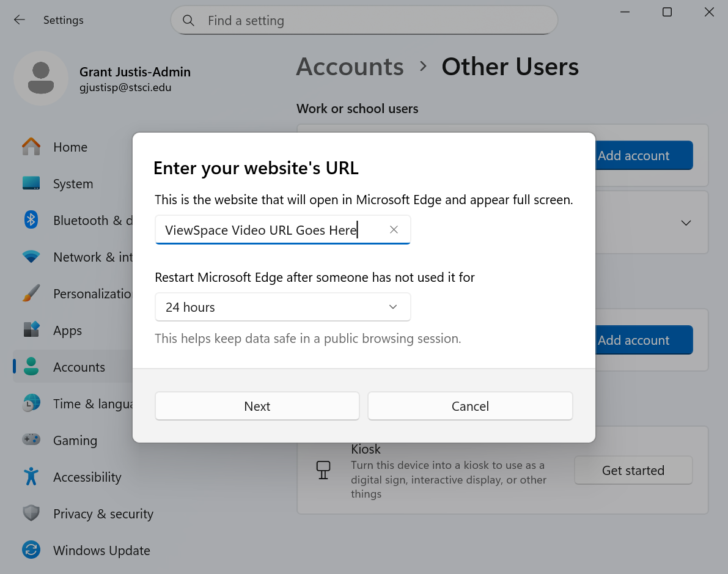Click the Personalization paintbrush icon

click(31, 293)
